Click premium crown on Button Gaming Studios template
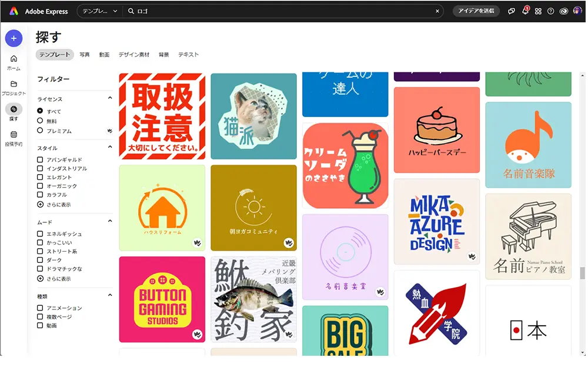The height and width of the screenshot is (387, 588). click(x=197, y=334)
